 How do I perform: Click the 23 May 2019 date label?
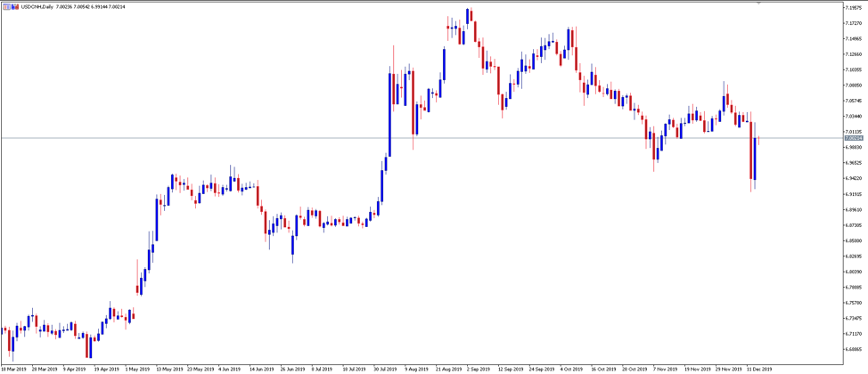201,369
